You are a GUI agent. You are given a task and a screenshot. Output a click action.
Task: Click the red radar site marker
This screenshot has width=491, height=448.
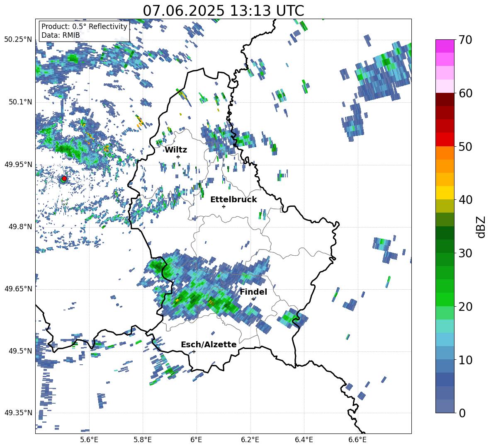tap(64, 178)
